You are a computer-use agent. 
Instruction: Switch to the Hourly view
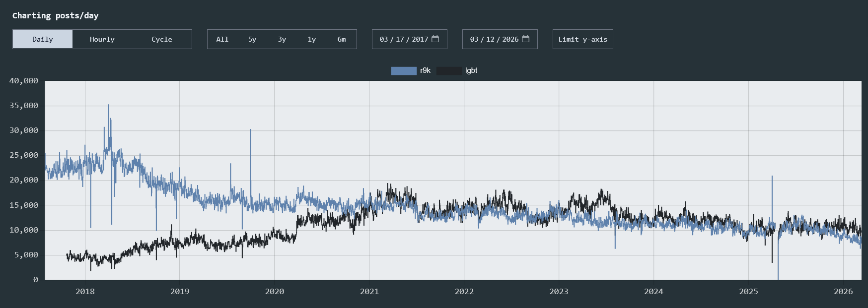coord(102,39)
